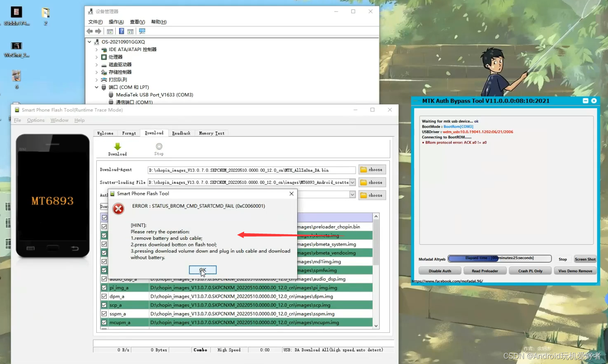
Task: Open the Scatter-loading File dropdown
Action: pos(352,183)
